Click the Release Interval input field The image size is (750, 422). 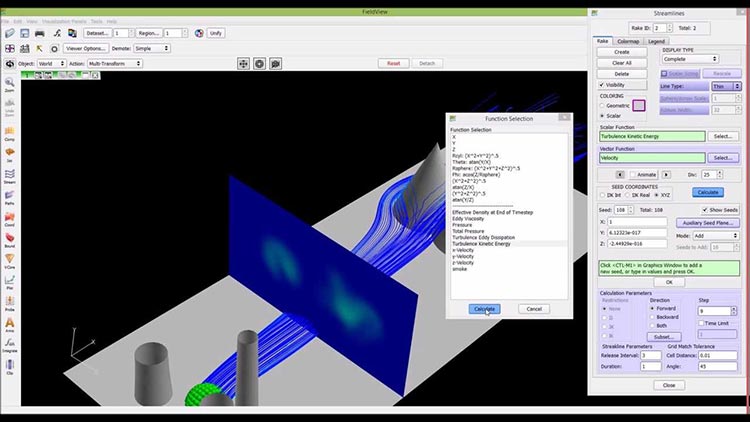pos(651,355)
